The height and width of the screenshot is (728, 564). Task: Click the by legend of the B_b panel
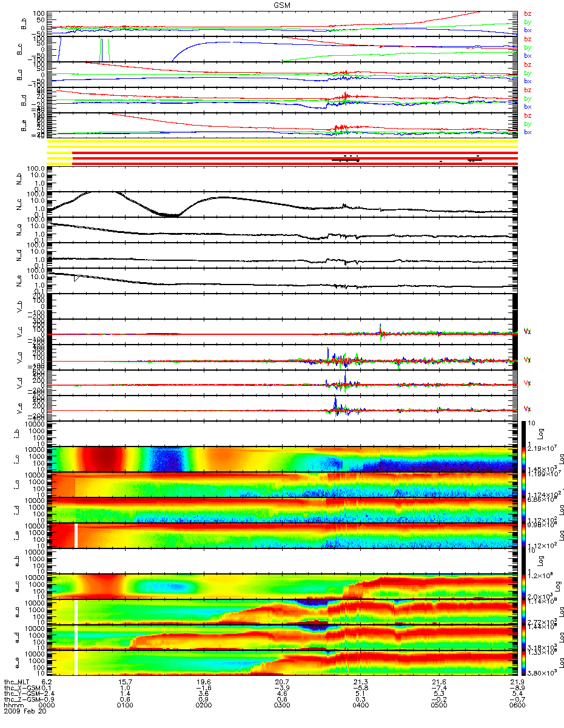point(527,22)
